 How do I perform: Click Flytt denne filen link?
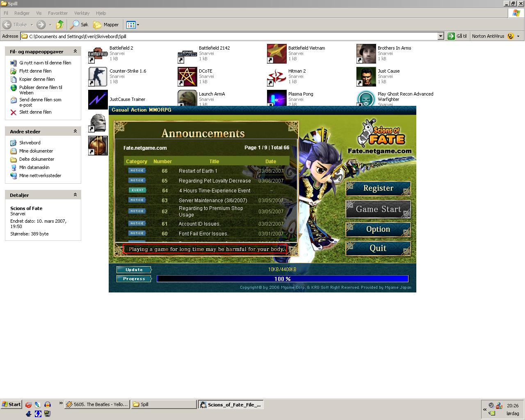(35, 71)
